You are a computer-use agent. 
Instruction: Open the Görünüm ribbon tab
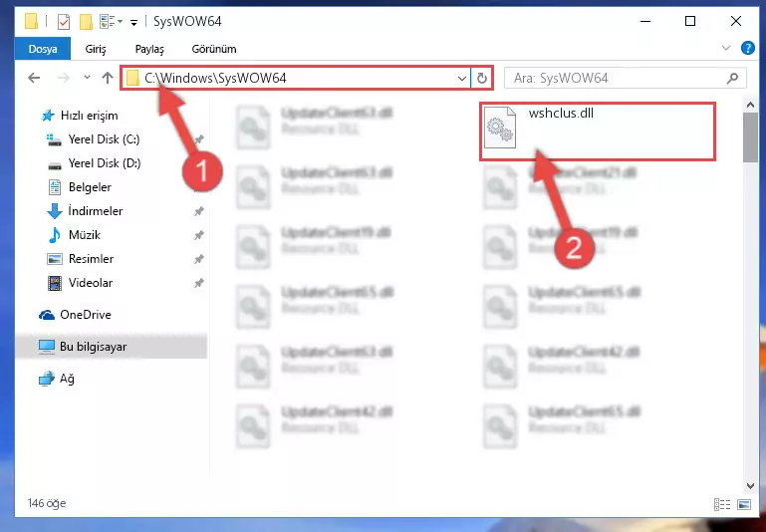(214, 49)
